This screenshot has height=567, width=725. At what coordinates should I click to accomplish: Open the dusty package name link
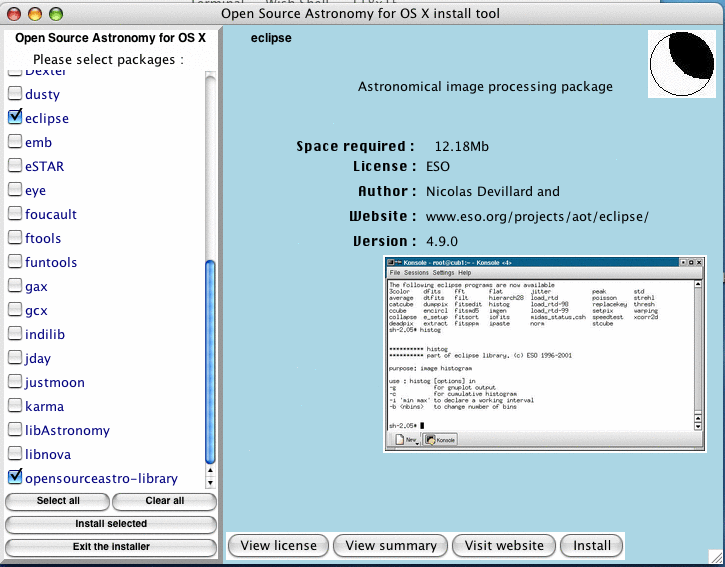click(43, 94)
